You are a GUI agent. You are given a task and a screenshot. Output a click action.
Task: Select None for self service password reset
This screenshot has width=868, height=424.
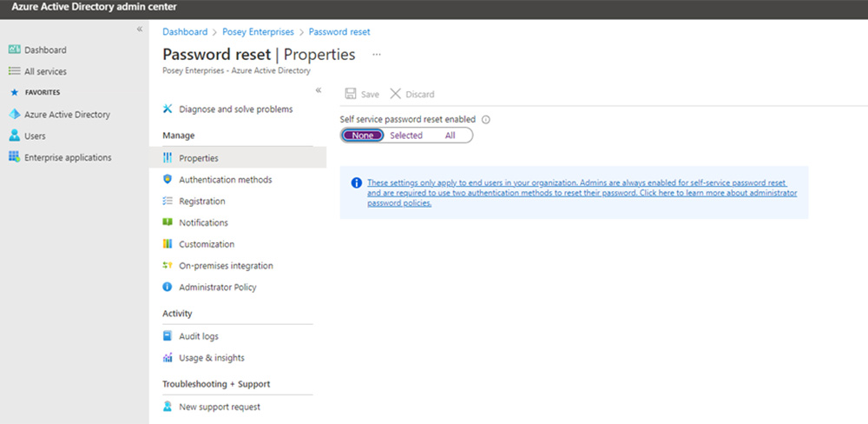tap(363, 136)
